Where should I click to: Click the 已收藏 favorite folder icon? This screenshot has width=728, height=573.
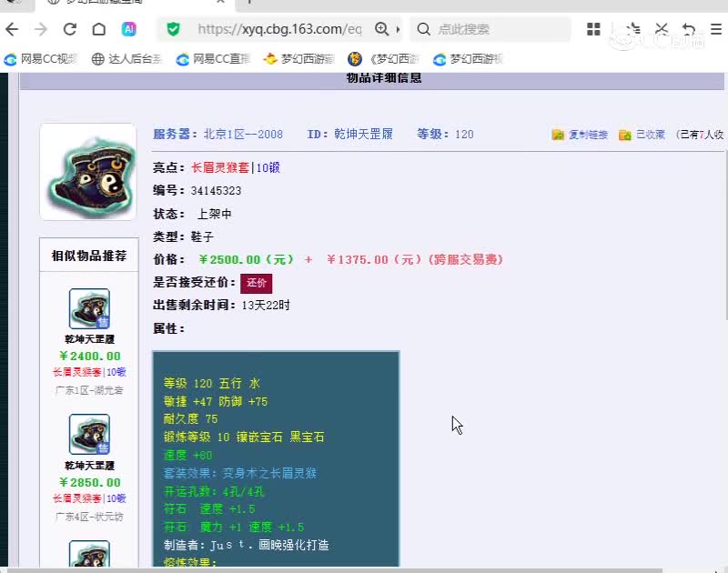coord(625,135)
